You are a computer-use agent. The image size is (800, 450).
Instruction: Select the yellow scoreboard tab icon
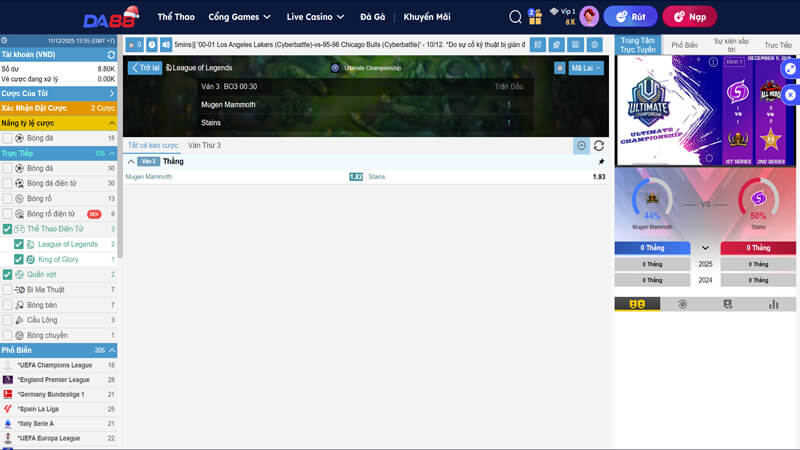(x=637, y=304)
